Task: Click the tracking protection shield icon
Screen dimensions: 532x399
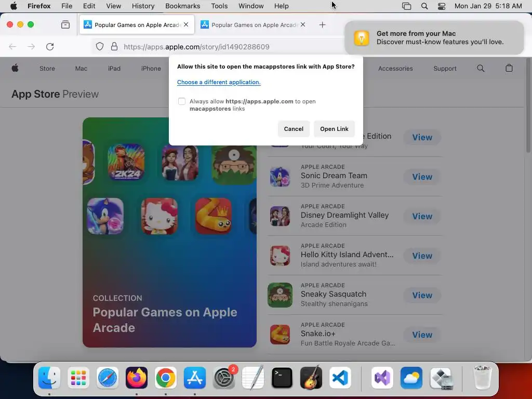Action: tap(99, 46)
